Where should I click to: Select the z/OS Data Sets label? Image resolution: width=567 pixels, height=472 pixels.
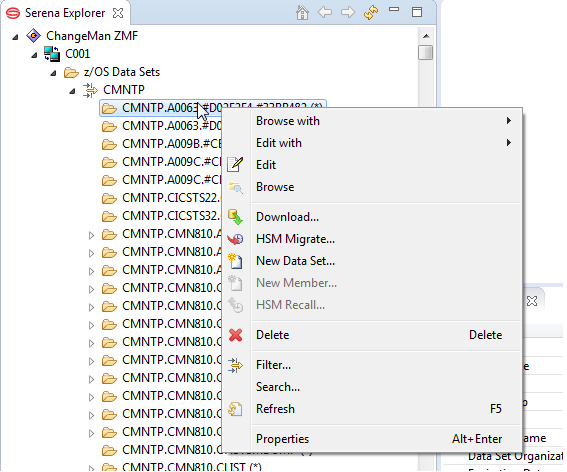pos(122,72)
